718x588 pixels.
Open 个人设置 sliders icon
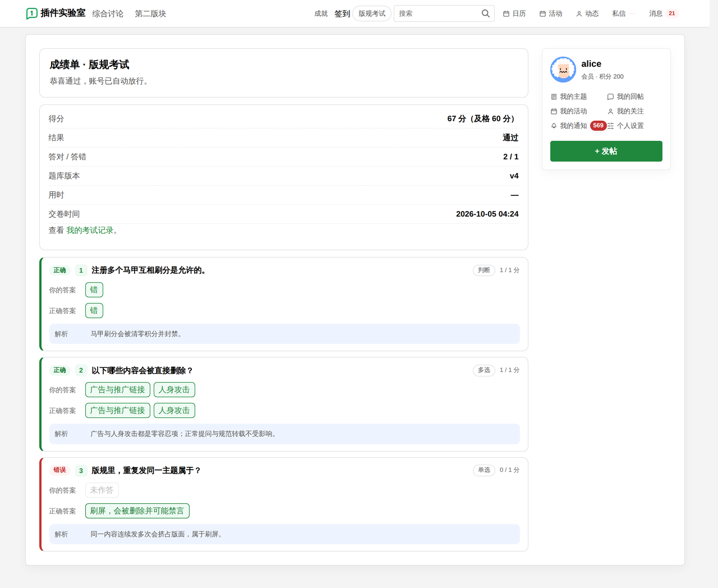tap(610, 126)
